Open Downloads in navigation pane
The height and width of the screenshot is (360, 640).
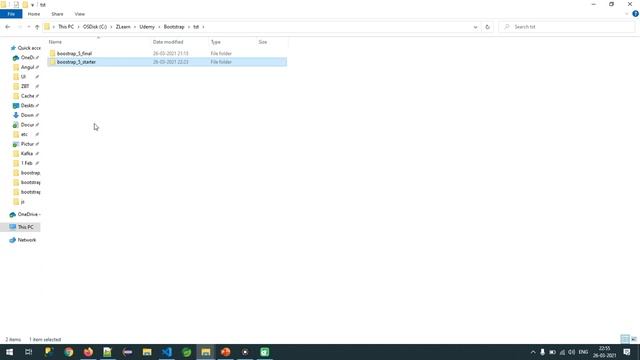25,115
